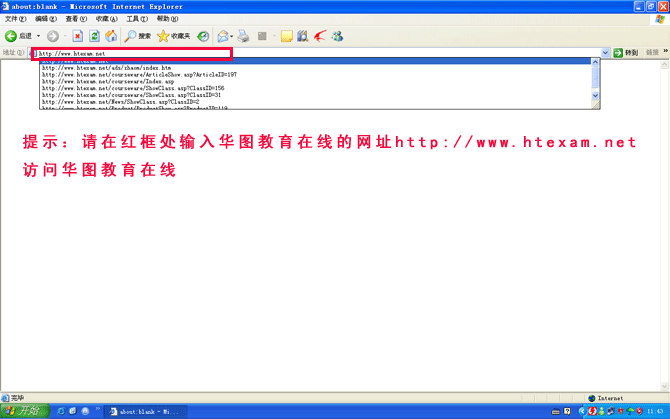
Task: Open the Search (搜索) toolbar button
Action: tap(138, 36)
